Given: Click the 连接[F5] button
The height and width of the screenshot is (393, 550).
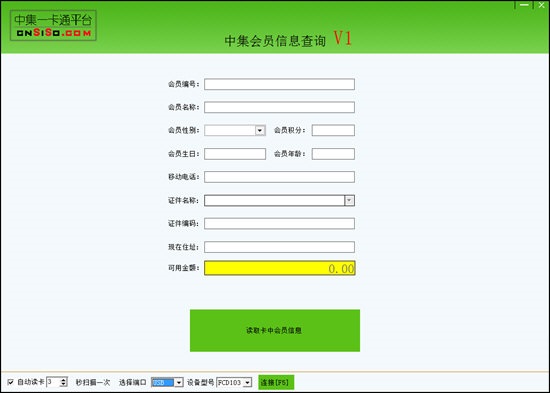Looking at the screenshot, I should [276, 382].
